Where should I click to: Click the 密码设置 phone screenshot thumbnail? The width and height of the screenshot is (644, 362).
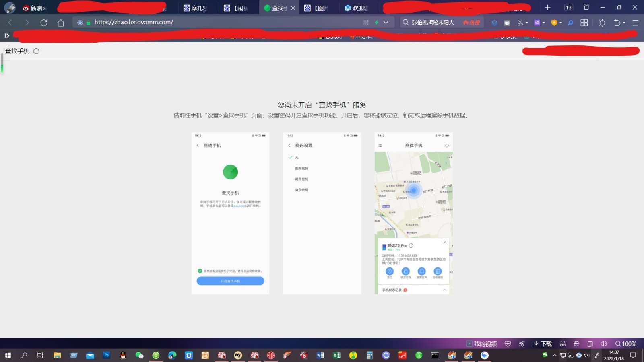pyautogui.click(x=322, y=213)
